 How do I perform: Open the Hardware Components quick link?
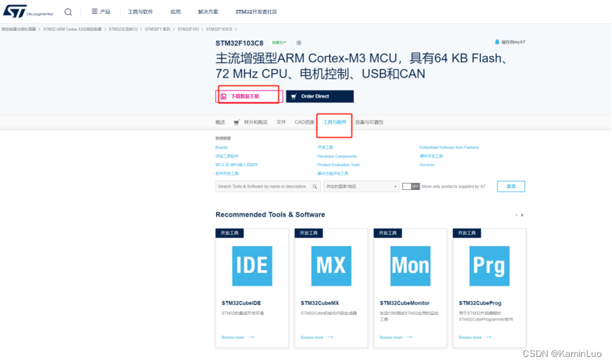(337, 156)
